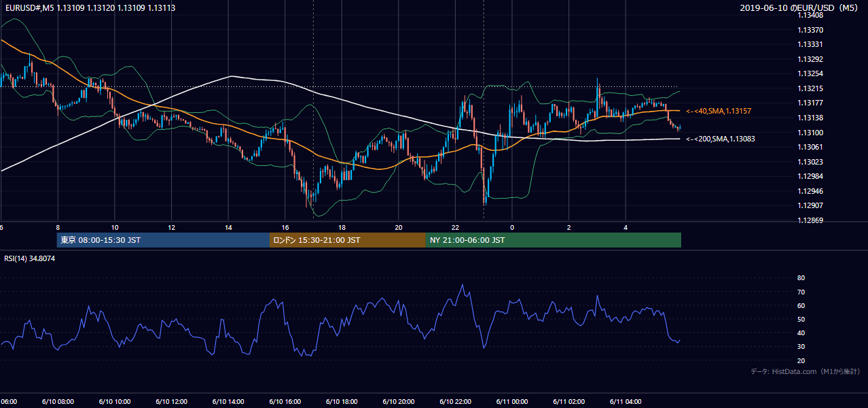The height and width of the screenshot is (408, 868).
Task: Click the bottom time label 6/11 00:00
Action: click(x=512, y=402)
